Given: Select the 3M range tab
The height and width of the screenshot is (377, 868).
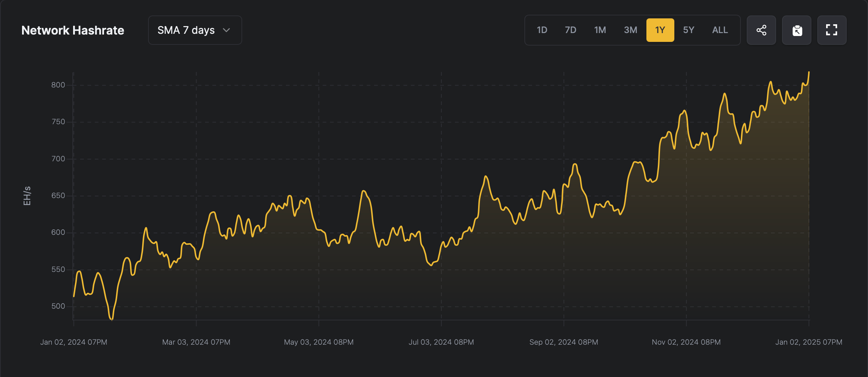Looking at the screenshot, I should coord(630,30).
